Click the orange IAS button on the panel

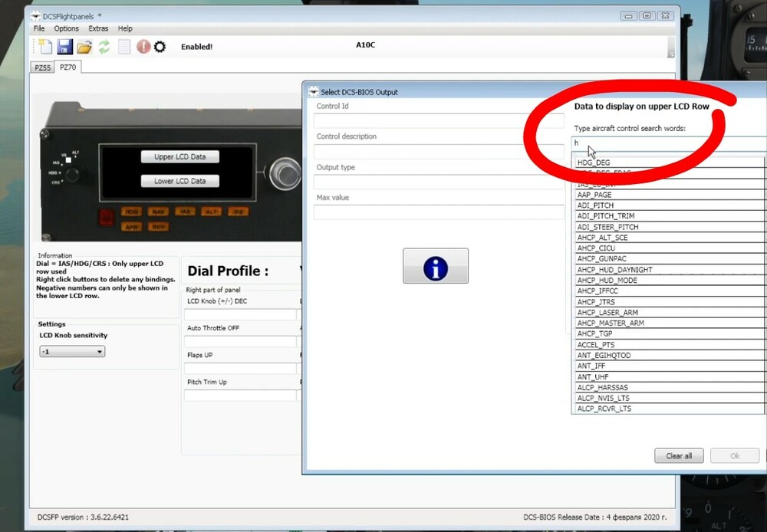pyautogui.click(x=185, y=212)
